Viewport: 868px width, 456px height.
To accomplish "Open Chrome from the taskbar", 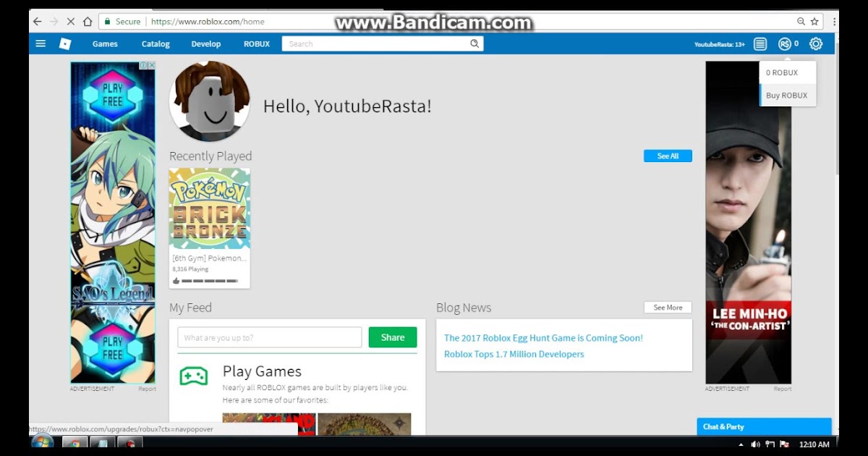I will (75, 443).
